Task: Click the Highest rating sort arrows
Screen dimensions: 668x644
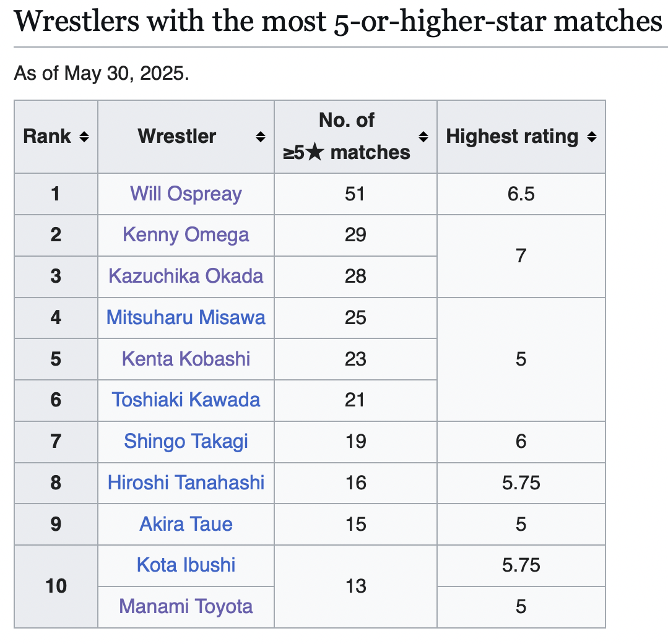Action: [592, 137]
